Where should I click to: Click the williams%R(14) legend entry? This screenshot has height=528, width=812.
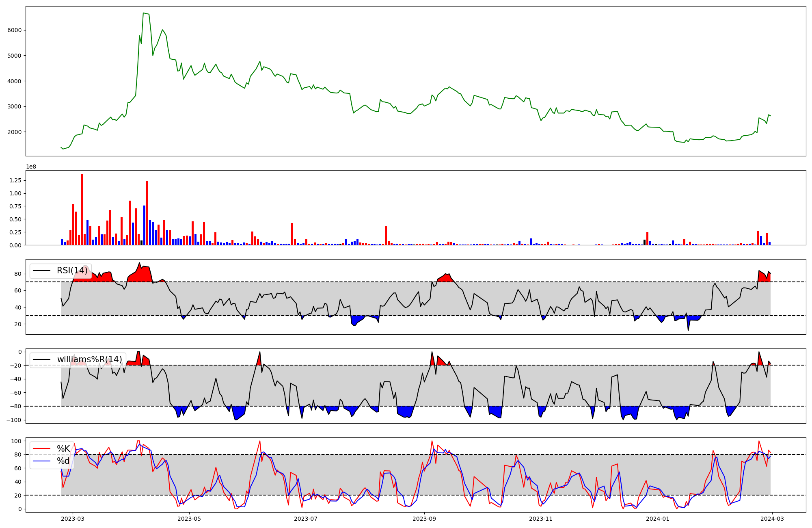89,359
